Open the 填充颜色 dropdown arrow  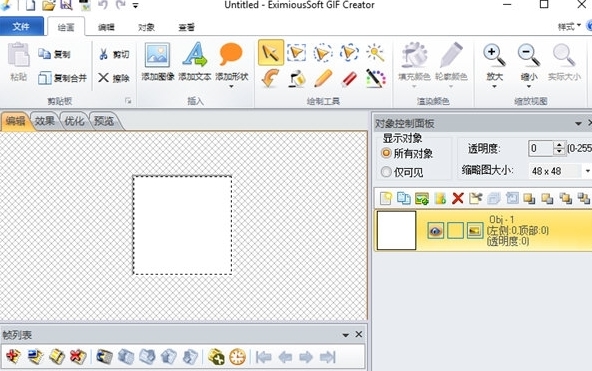coord(414,87)
